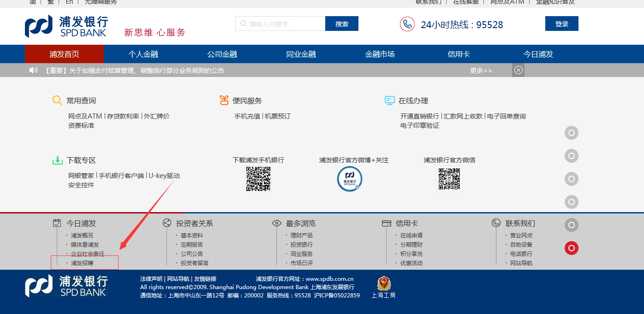Select the dark gray dot above red dot

[x=572, y=225]
